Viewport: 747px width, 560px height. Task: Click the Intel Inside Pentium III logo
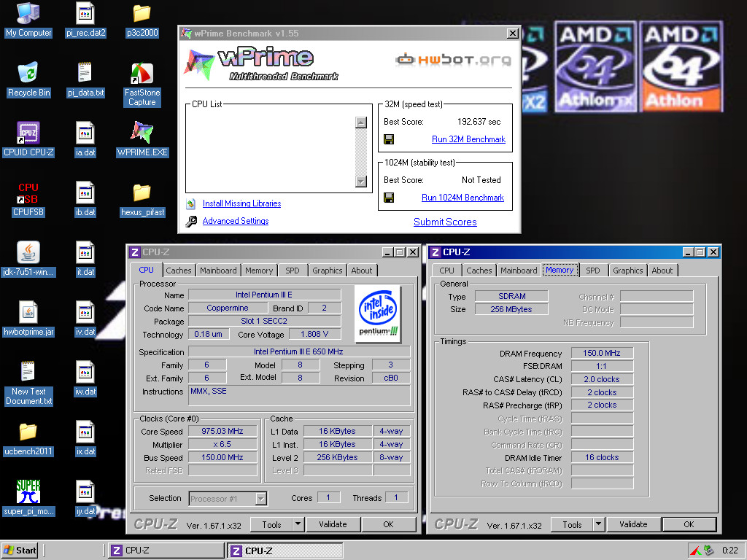point(379,314)
